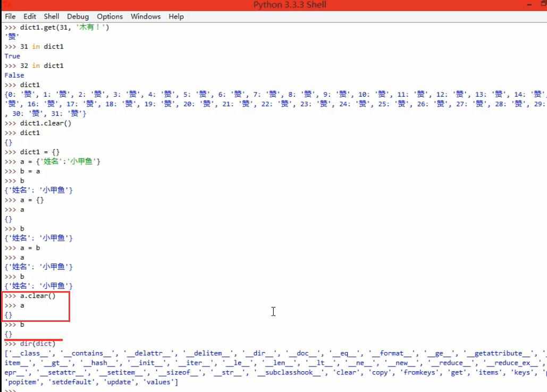Screen dimensions: 547x392
Task: Click the '32 in dict1' statement
Action: (41, 66)
